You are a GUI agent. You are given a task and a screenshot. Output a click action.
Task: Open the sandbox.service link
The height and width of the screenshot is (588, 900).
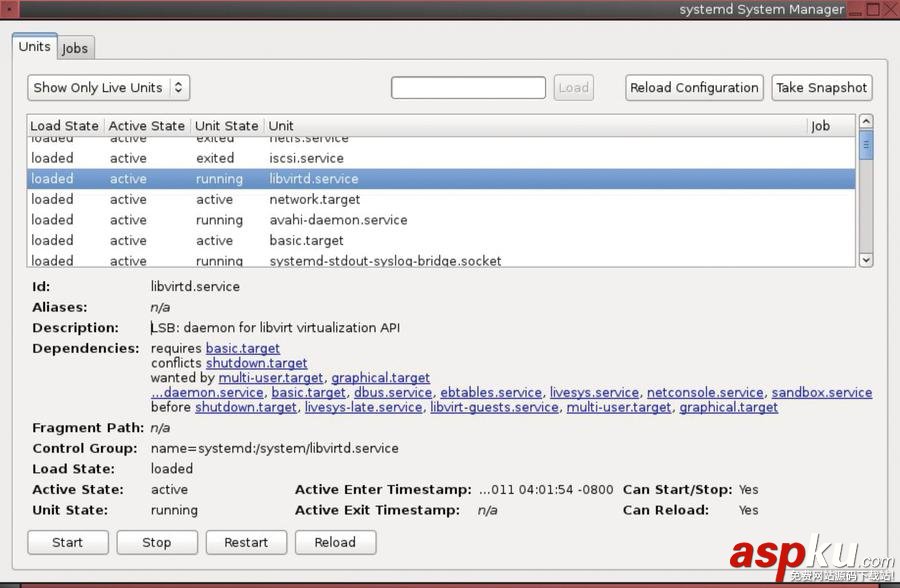click(822, 393)
